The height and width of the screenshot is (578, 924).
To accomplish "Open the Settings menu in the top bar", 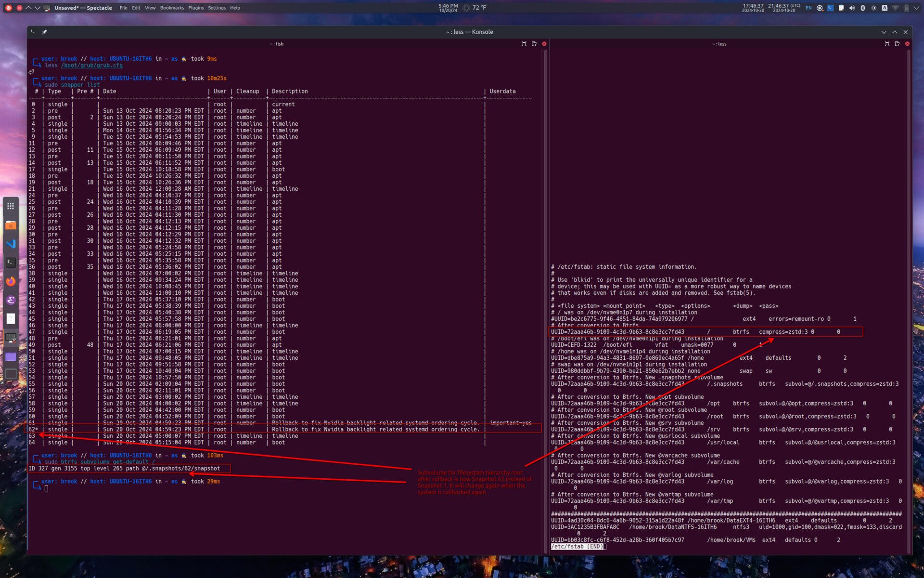I will coord(217,8).
